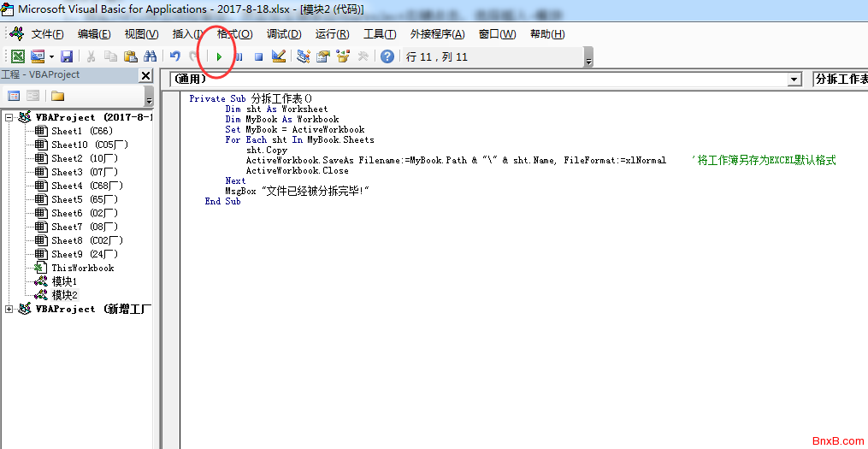The width and height of the screenshot is (868, 449).
Task: Collapse the VBAProject (2017-8-18) tree node
Action: pos(9,118)
